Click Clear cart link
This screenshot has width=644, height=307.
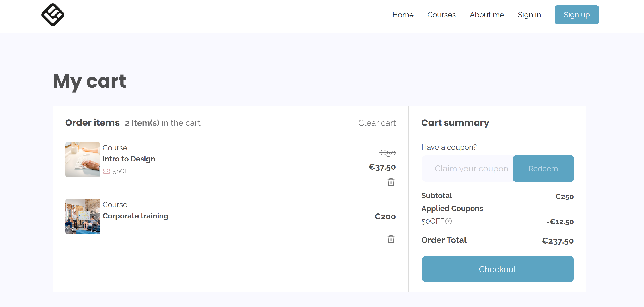(377, 123)
